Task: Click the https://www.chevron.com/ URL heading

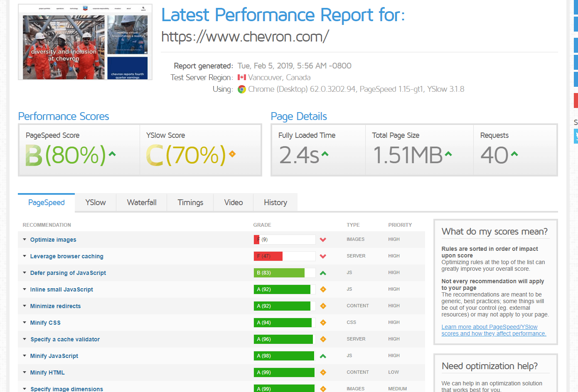Action: click(x=245, y=37)
